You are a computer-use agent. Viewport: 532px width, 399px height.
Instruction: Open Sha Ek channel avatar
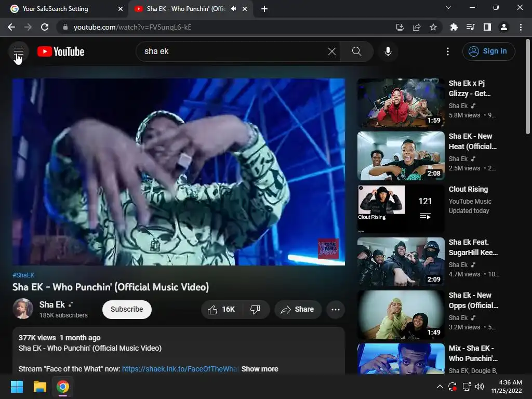pyautogui.click(x=23, y=309)
